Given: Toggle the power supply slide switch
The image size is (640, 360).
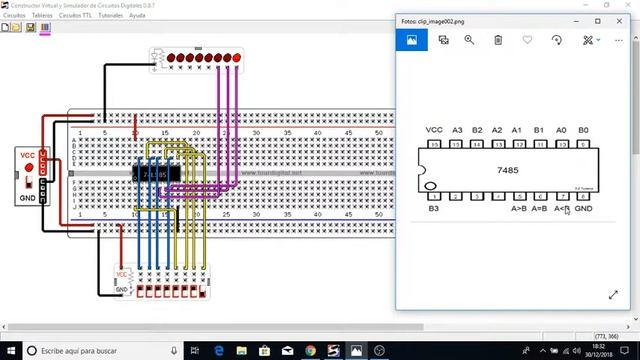Looking at the screenshot, I should (x=29, y=182).
